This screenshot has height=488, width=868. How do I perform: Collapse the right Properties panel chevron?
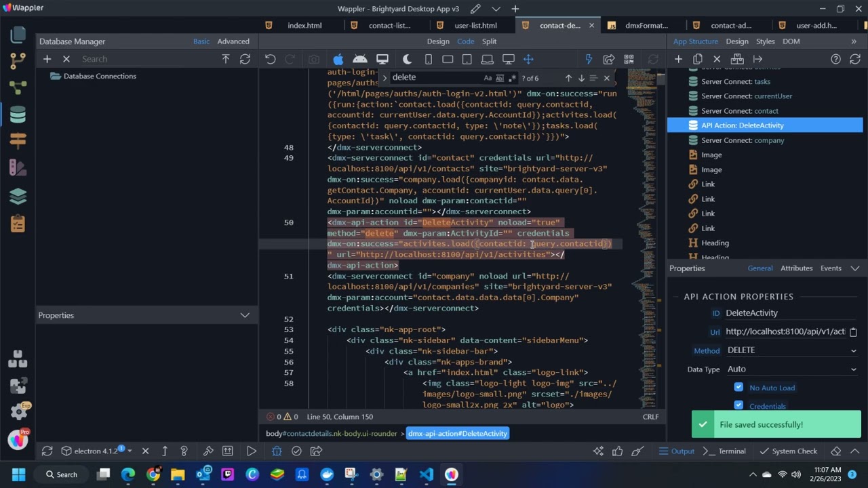(854, 268)
